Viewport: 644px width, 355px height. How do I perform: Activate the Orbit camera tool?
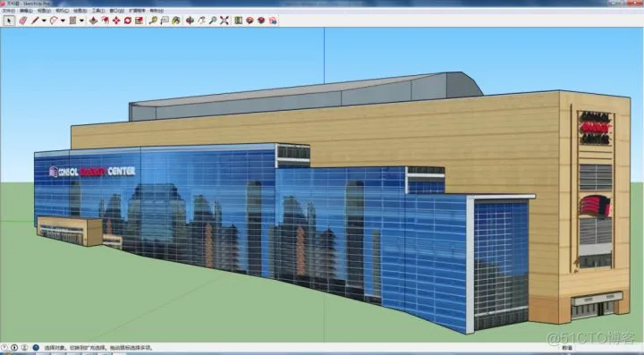point(190,21)
